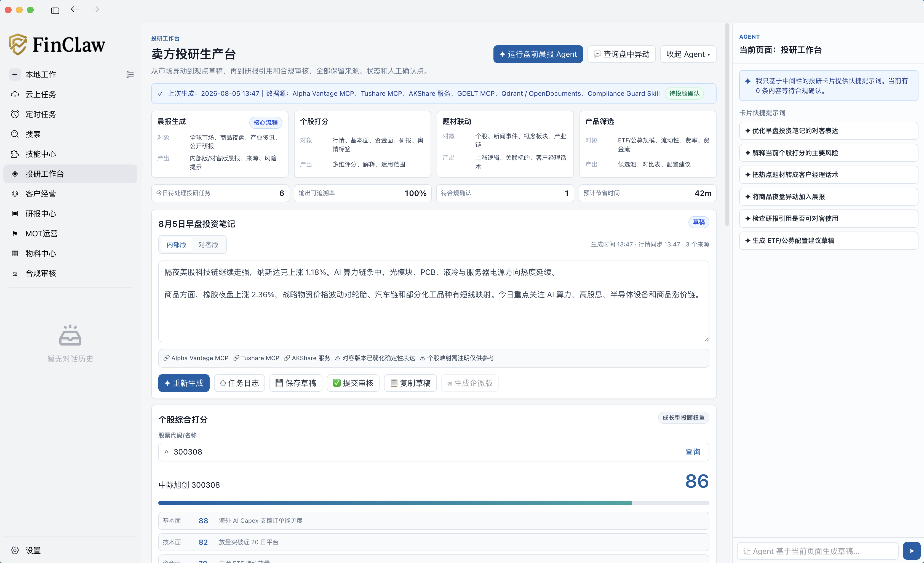Screen dimensions: 924x563
Task: Click the 核心流程 badge
Action: pyautogui.click(x=266, y=123)
